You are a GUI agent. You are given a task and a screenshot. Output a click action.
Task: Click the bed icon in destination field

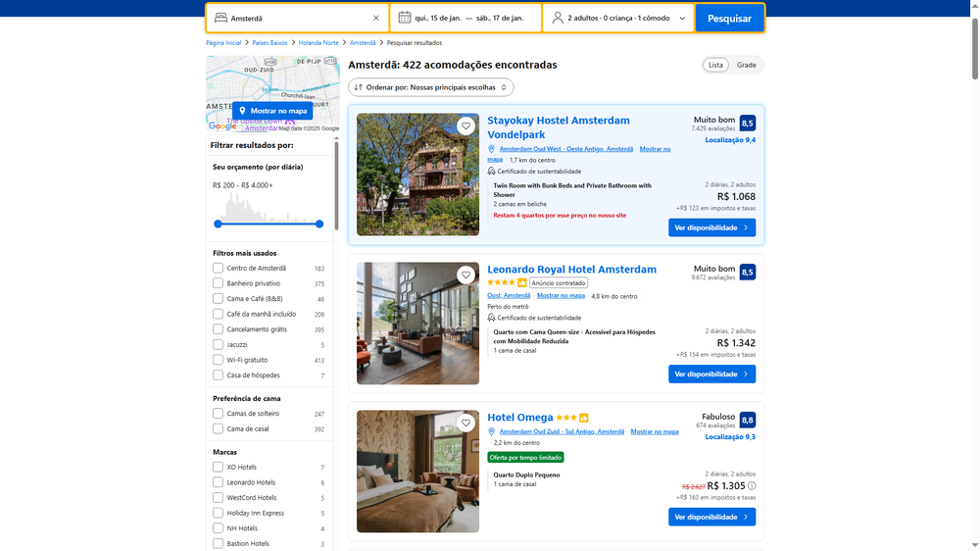[x=220, y=18]
